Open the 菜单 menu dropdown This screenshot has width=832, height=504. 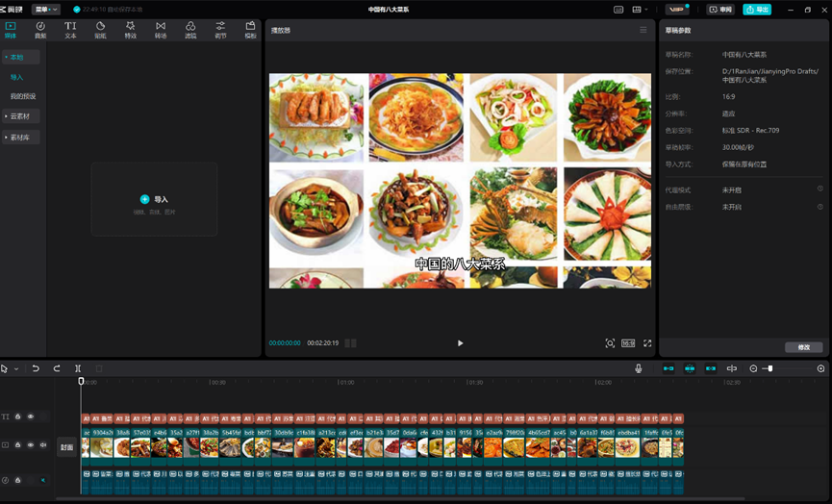45,10
